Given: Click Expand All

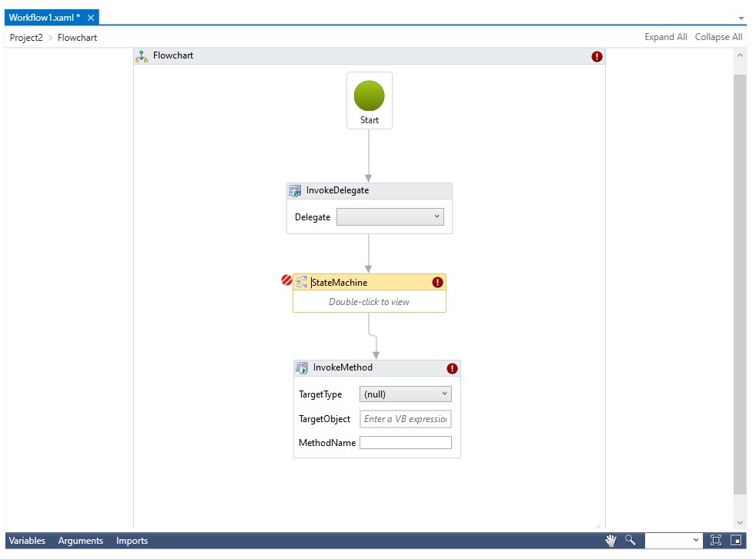Looking at the screenshot, I should [x=665, y=37].
